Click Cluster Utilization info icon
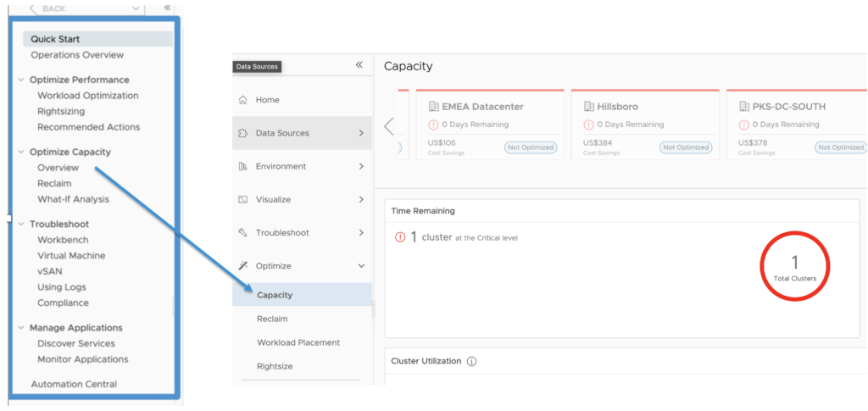The width and height of the screenshot is (868, 411). 472,361
